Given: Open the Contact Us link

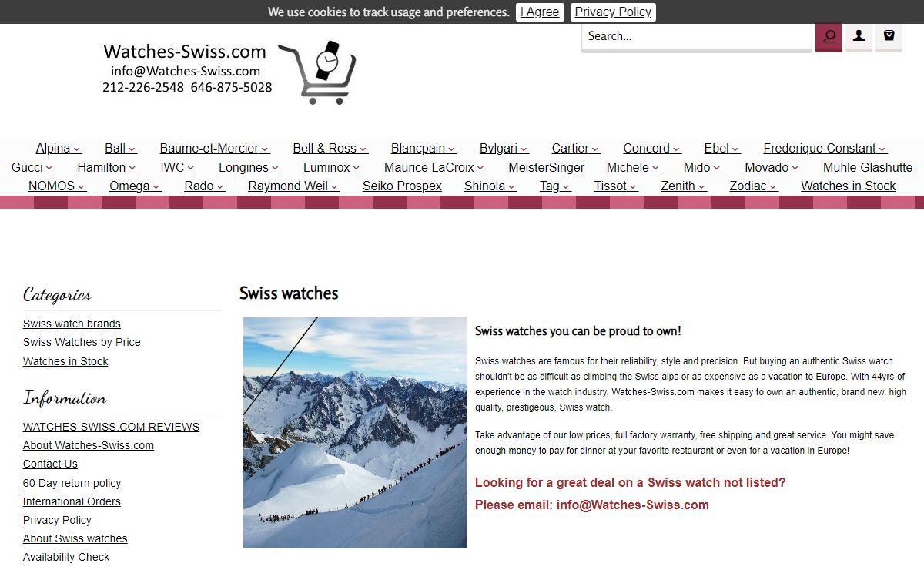Looking at the screenshot, I should pyautogui.click(x=50, y=464).
